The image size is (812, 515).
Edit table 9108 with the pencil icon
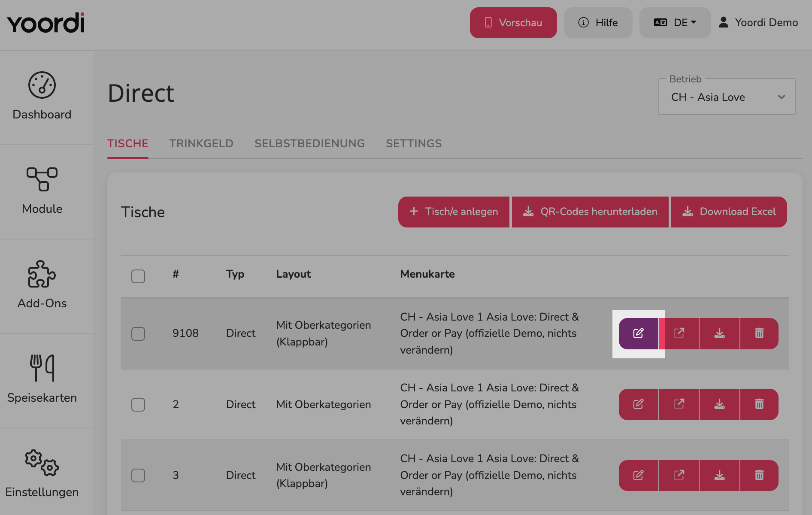638,333
